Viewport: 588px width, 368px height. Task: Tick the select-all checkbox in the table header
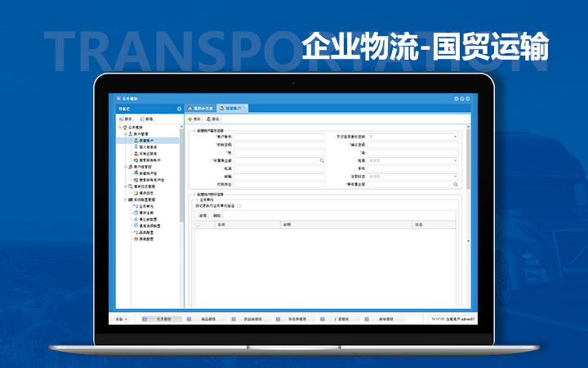click(x=198, y=225)
